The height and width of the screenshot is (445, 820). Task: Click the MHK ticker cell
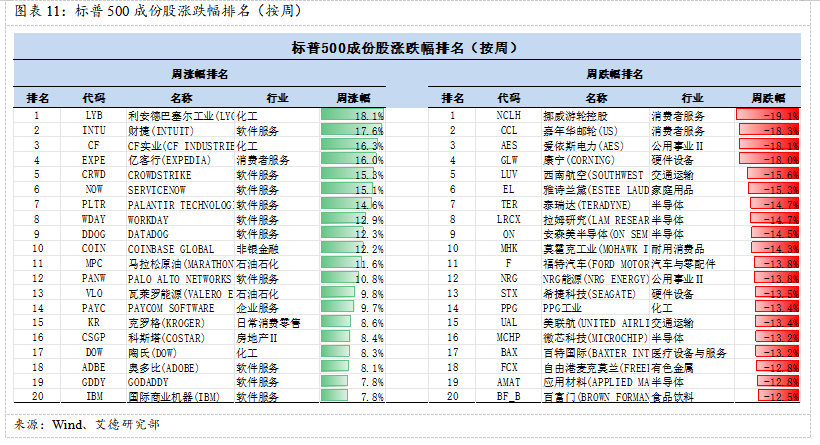click(508, 249)
